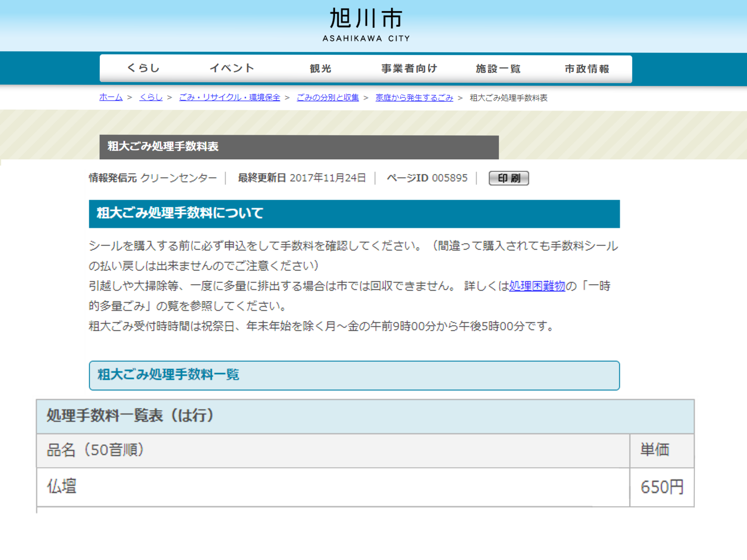This screenshot has height=560, width=747.
Task: Click the 仏壇 table cell
Action: [333, 487]
